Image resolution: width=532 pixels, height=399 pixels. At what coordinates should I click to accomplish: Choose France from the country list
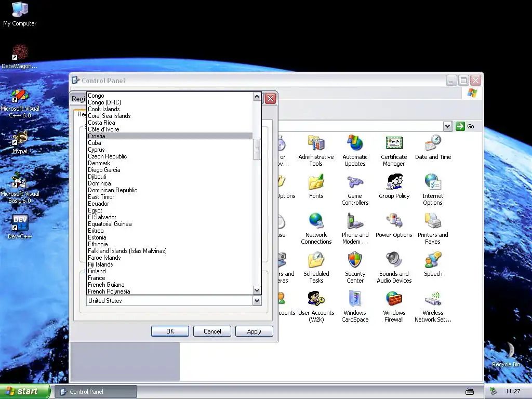tap(170, 278)
